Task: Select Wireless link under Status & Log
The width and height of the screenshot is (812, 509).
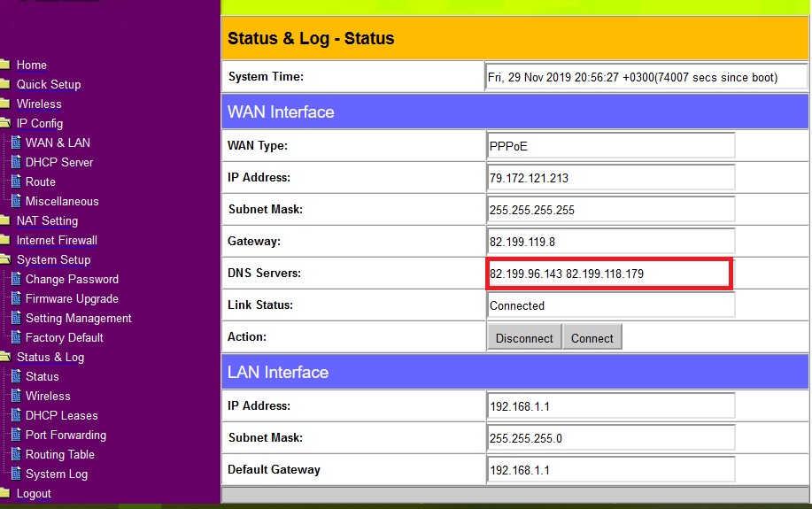Action: (48, 396)
